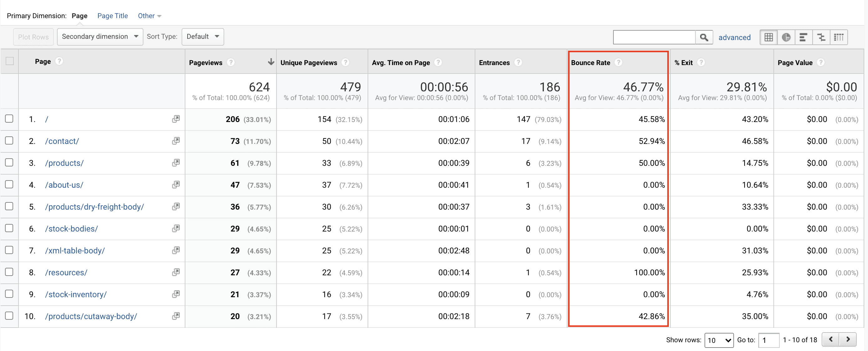
Task: Select the checkbox for the /about-us/ row
Action: (9, 185)
